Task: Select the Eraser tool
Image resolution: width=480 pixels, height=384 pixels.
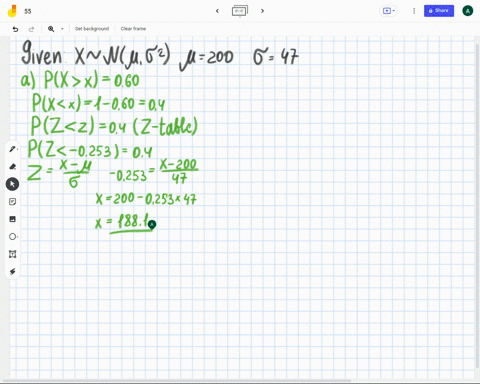Action: point(12,166)
